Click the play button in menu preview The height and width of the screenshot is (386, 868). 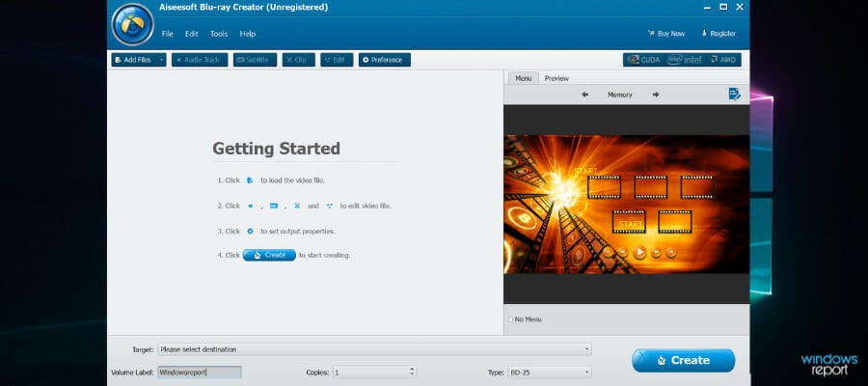(639, 253)
